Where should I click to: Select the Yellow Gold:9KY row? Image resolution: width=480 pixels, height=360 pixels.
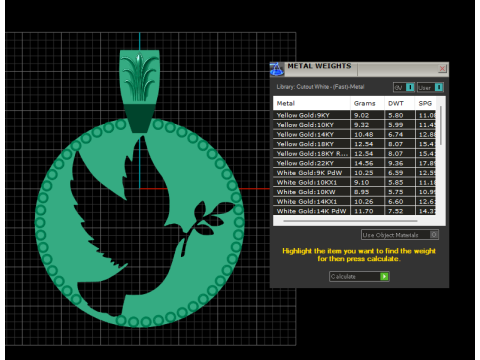[x=354, y=115]
